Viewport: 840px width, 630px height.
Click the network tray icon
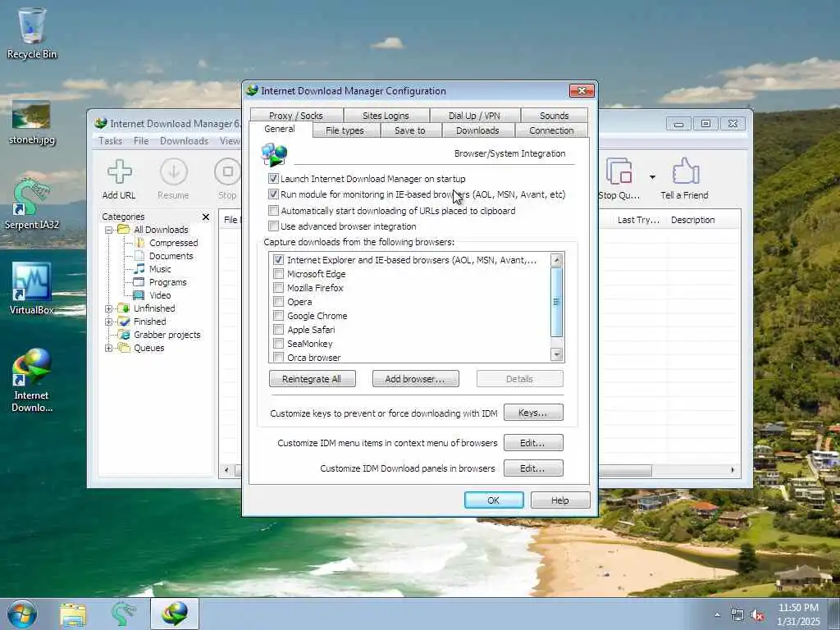(x=737, y=615)
